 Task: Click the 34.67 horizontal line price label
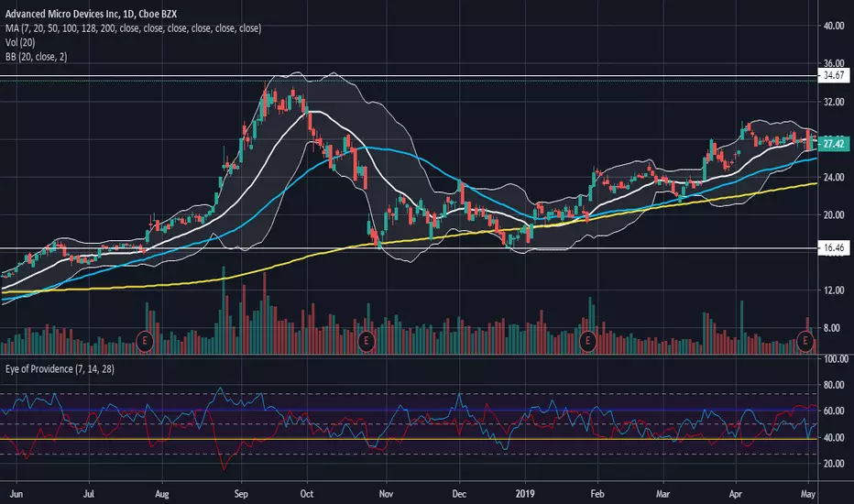[x=834, y=75]
